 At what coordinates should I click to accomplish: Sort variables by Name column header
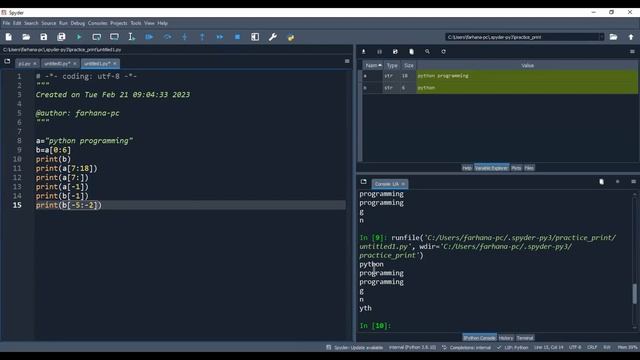click(x=373, y=65)
